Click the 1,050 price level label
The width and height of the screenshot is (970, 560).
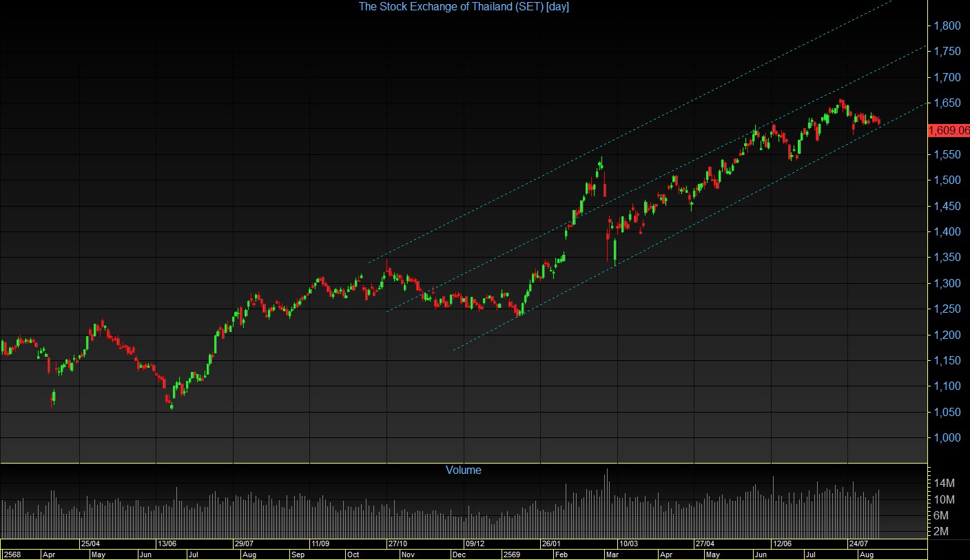pos(947,412)
